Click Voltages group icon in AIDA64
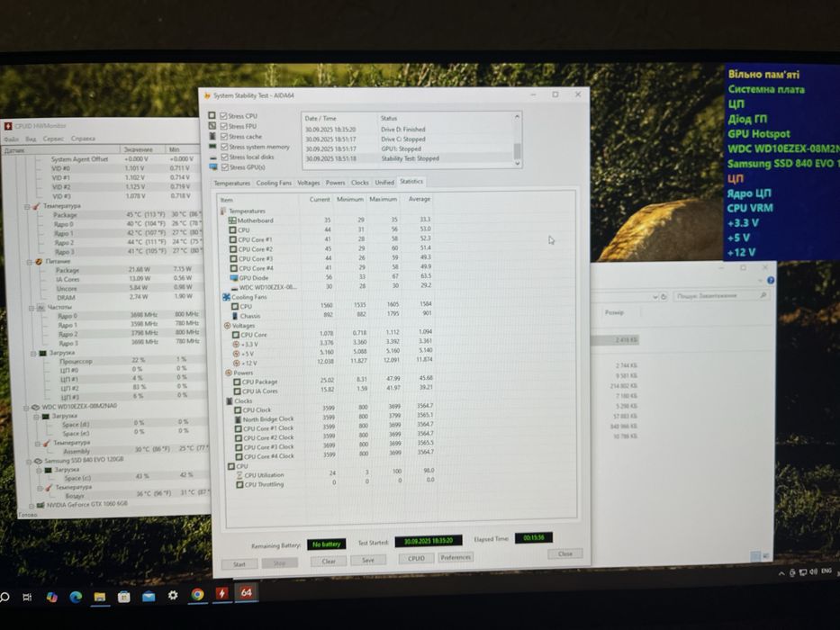This screenshot has height=630, width=840. [x=227, y=326]
